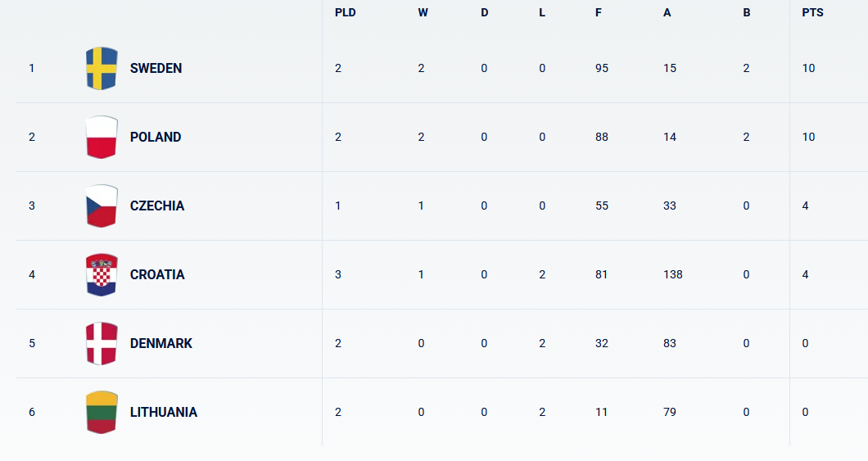This screenshot has width=868, height=461.
Task: Click Sweden's points value of 10
Action: (x=809, y=68)
